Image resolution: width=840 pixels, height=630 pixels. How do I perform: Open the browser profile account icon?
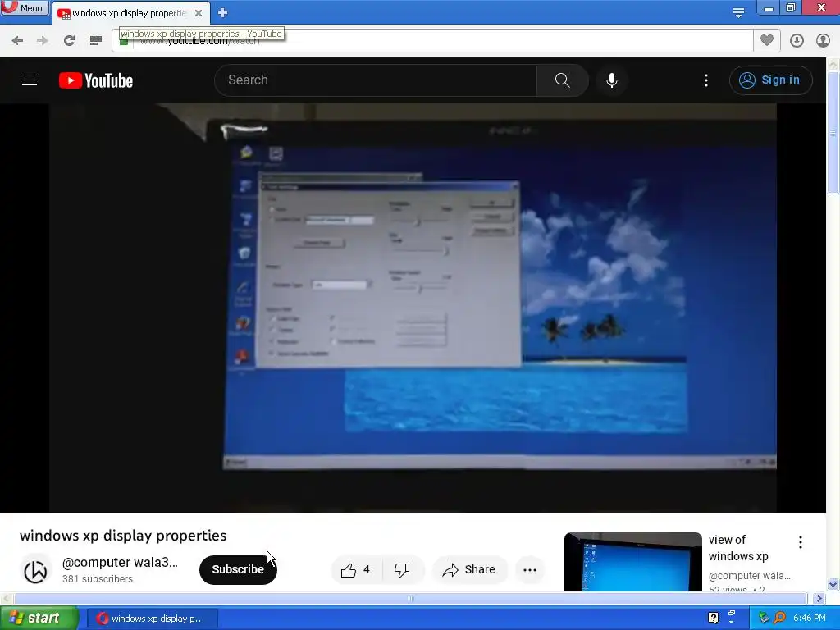click(823, 41)
